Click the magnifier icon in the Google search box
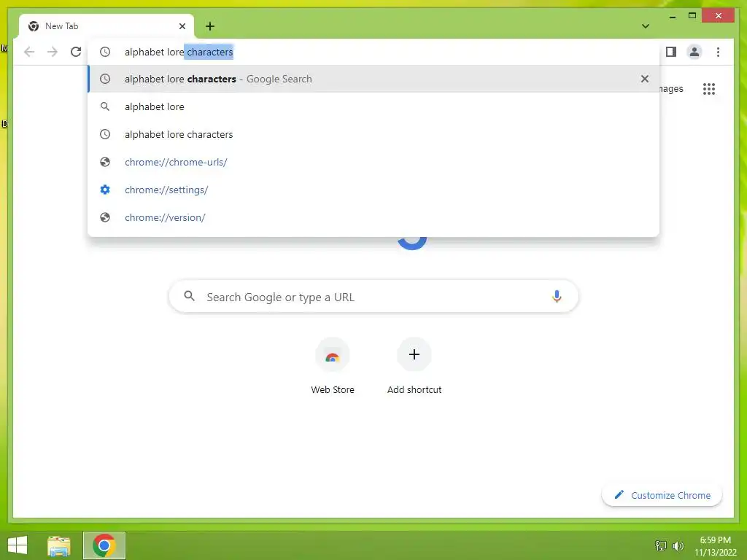 tap(189, 296)
